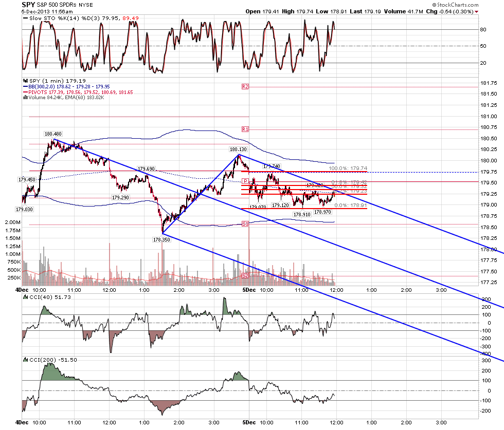This screenshot has height=430, width=504.
Task: Click the Slow STO %K(14) %D(3) legend text
Action: [84, 18]
